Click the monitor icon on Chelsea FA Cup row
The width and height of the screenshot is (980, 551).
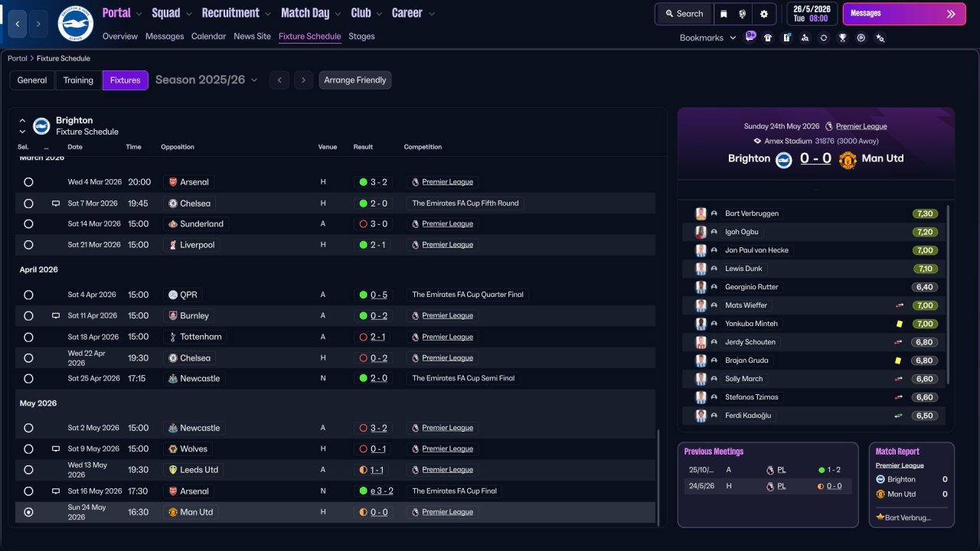click(x=55, y=204)
